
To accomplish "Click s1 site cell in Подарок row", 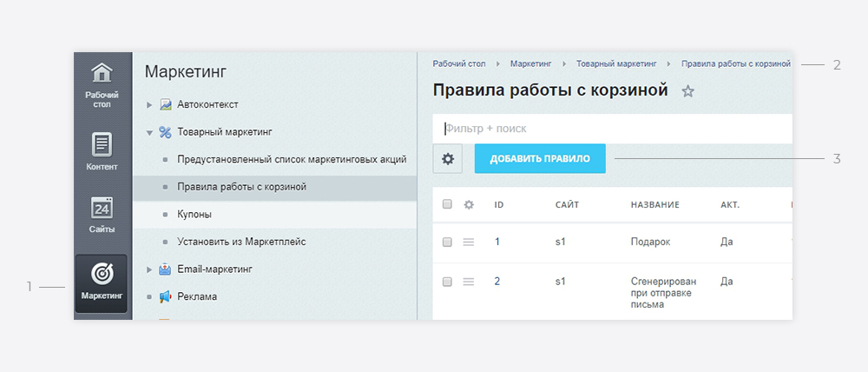I will (560, 242).
